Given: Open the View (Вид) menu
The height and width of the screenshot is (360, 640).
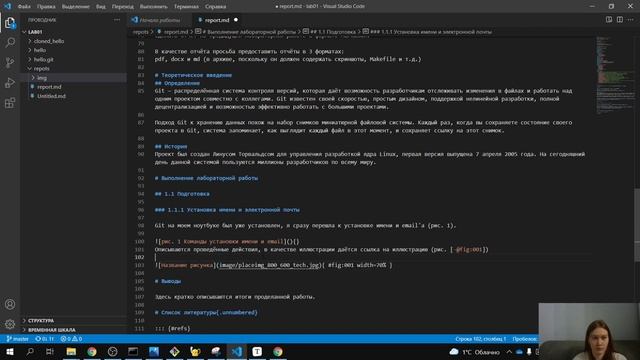Looking at the screenshot, I should tap(100, 7).
